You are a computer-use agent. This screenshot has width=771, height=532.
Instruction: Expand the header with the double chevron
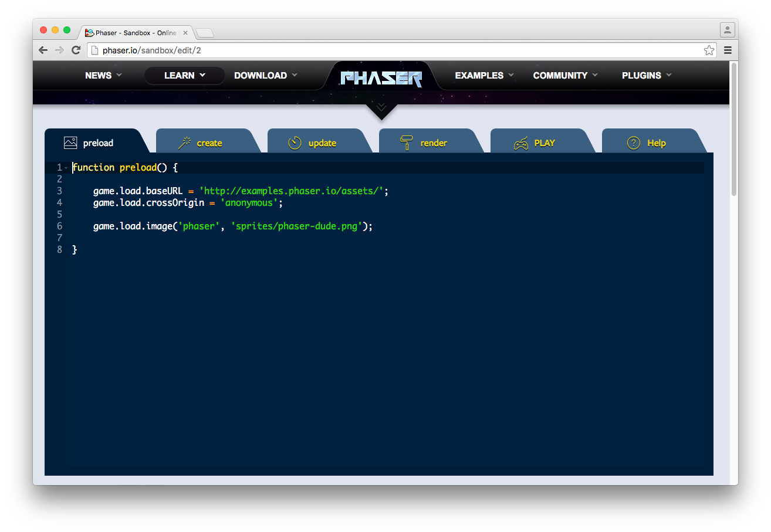coord(381,107)
